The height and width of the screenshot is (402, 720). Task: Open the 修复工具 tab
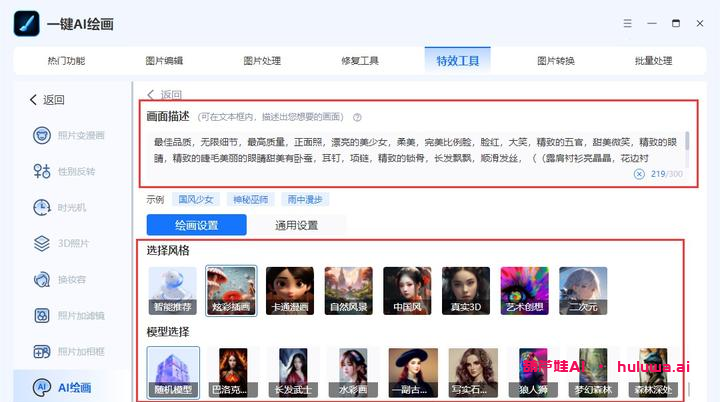pos(360,61)
